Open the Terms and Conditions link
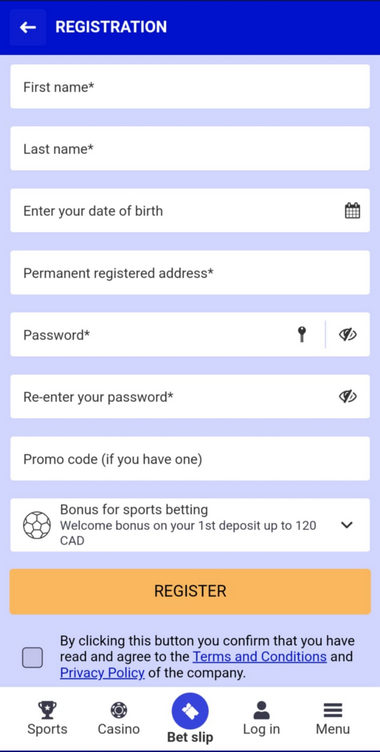This screenshot has width=380, height=752. pyautogui.click(x=260, y=657)
